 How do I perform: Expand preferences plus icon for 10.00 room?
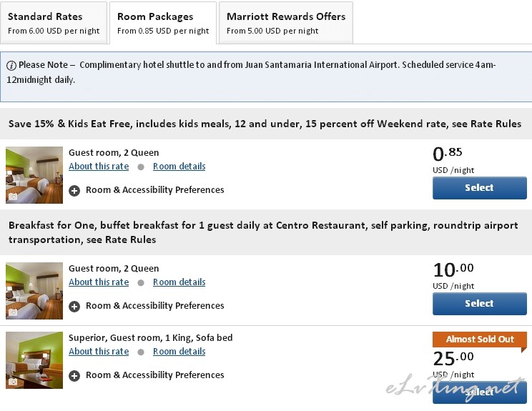74,307
